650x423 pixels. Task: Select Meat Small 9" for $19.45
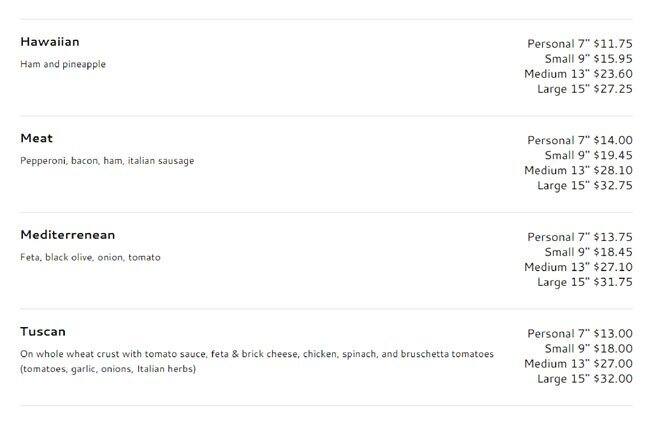[x=588, y=156]
